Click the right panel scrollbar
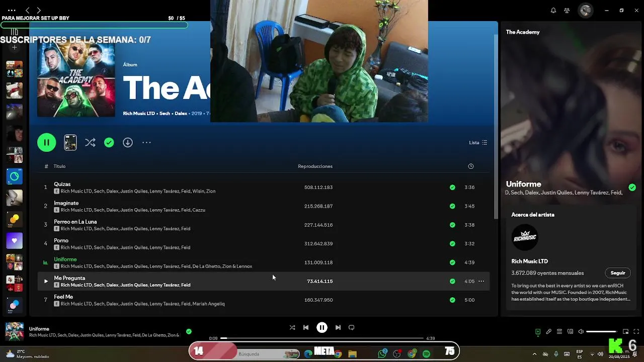The width and height of the screenshot is (644, 362). (496, 126)
